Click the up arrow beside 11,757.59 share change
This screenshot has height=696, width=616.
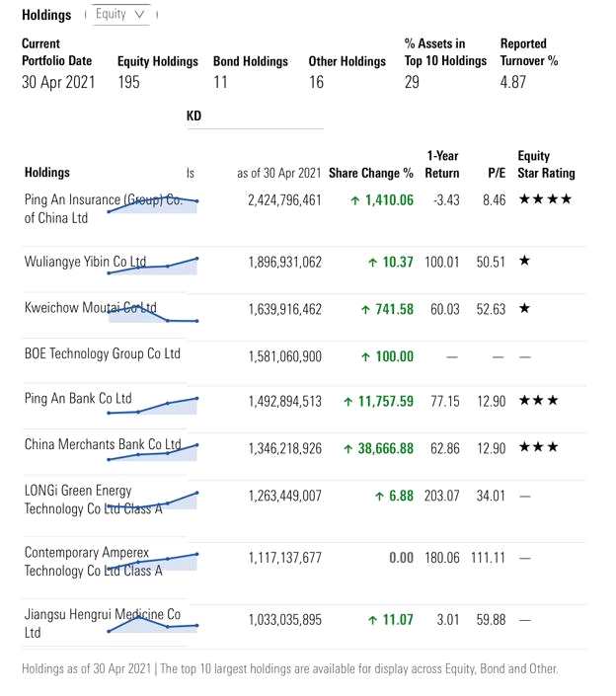pos(348,402)
